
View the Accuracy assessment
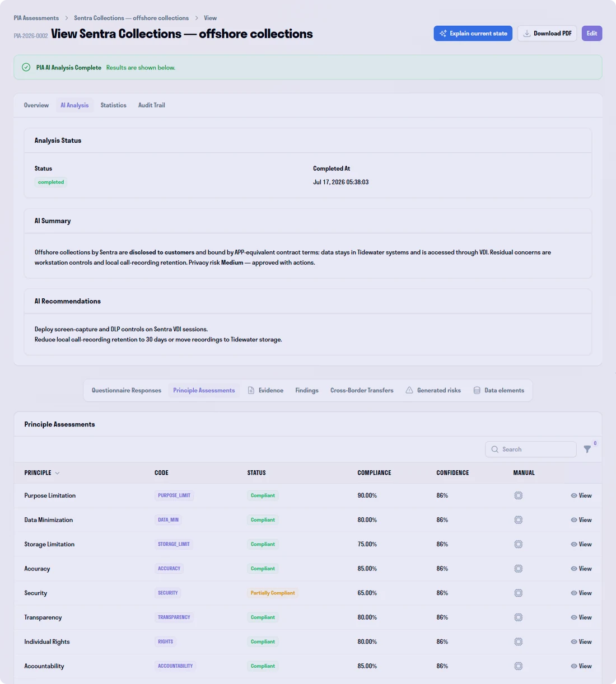pos(581,569)
